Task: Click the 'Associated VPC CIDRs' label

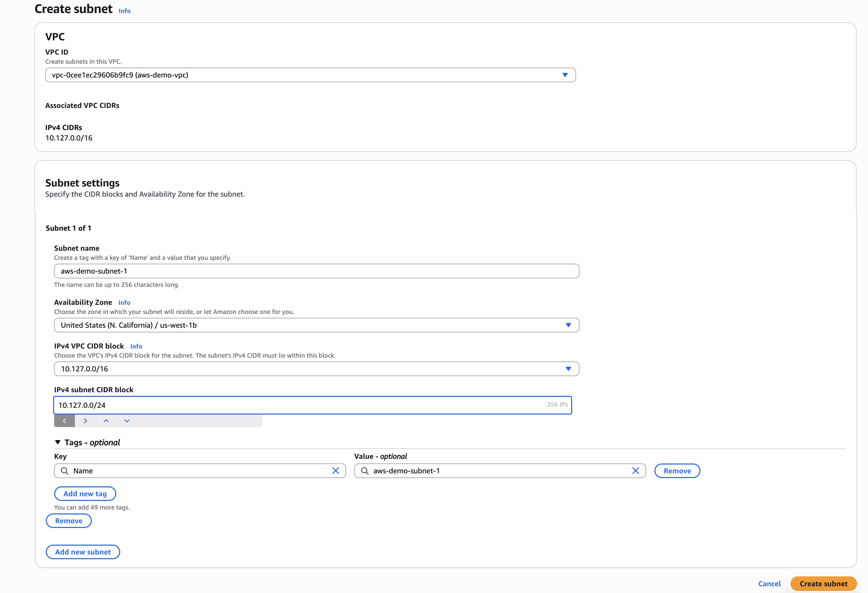Action: pos(82,106)
